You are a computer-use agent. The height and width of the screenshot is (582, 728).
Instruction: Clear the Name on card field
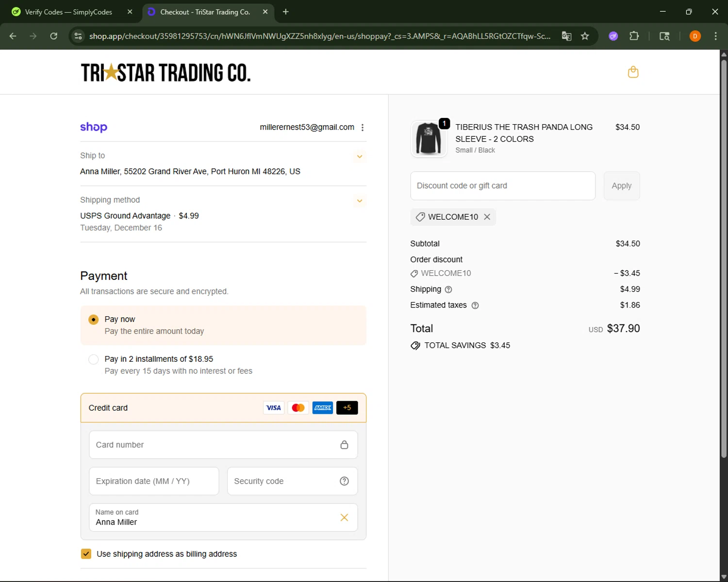coord(344,517)
